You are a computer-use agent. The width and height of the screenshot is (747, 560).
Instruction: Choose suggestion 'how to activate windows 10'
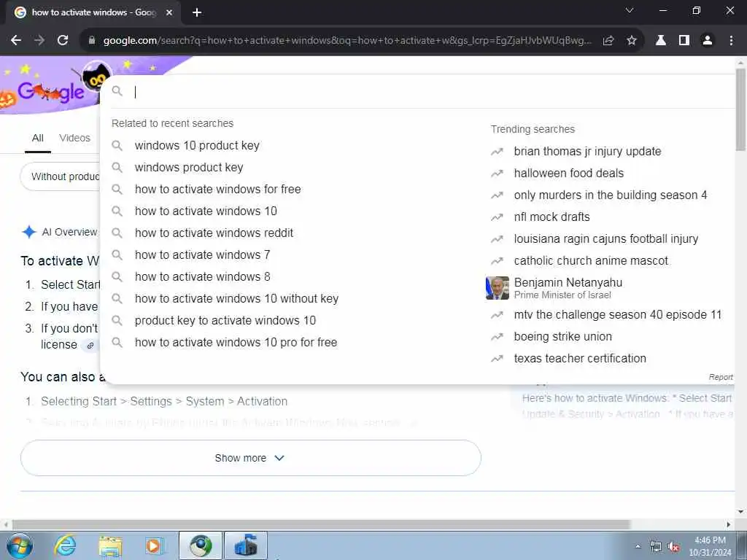pos(206,211)
